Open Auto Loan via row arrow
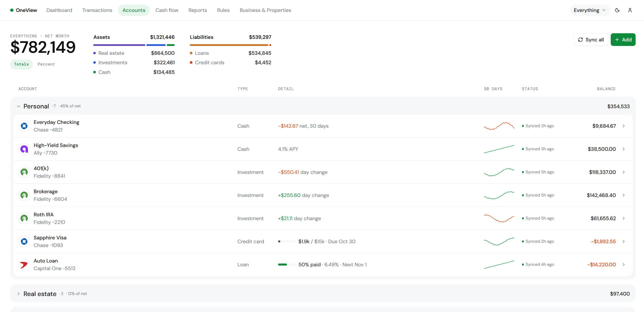Viewport: 644px width, 312px height. [624, 265]
